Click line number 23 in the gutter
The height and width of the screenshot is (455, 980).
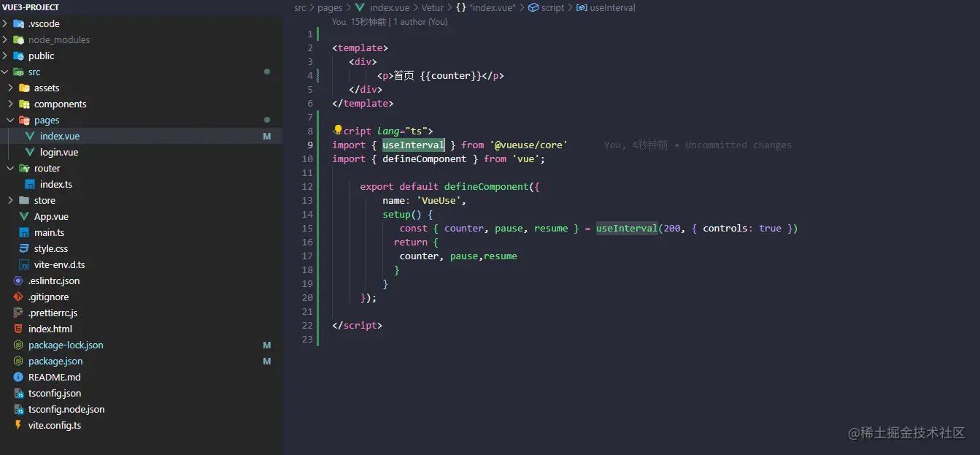click(306, 340)
